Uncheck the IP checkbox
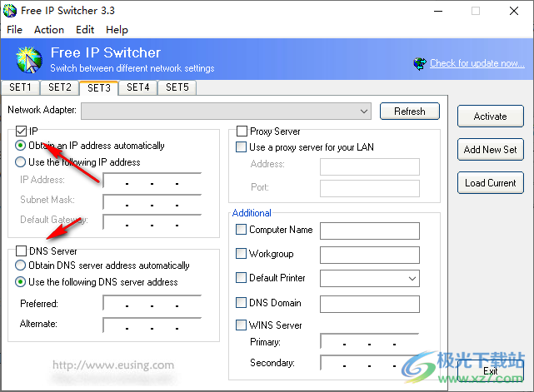Screen dimensions: 534x392 click(x=21, y=131)
